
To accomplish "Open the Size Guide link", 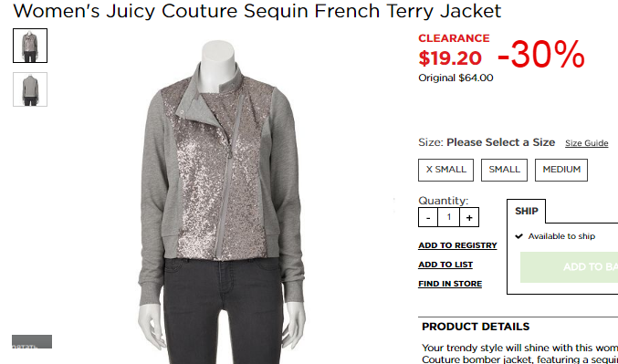I will pos(586,143).
